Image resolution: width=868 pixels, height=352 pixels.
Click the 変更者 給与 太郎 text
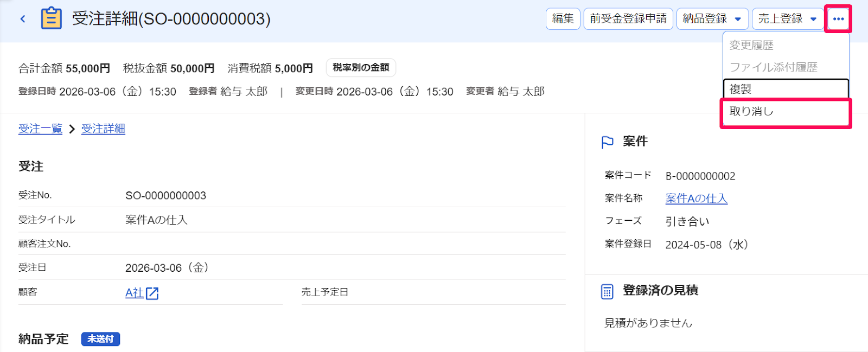point(505,92)
